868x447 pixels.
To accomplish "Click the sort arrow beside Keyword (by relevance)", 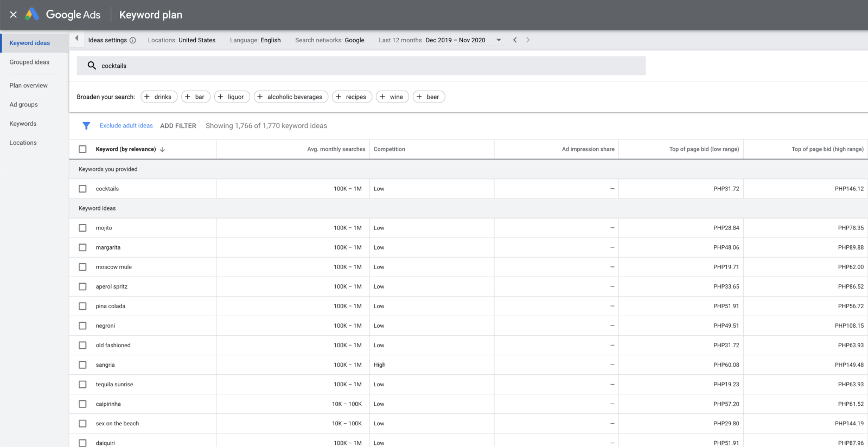I will 162,149.
